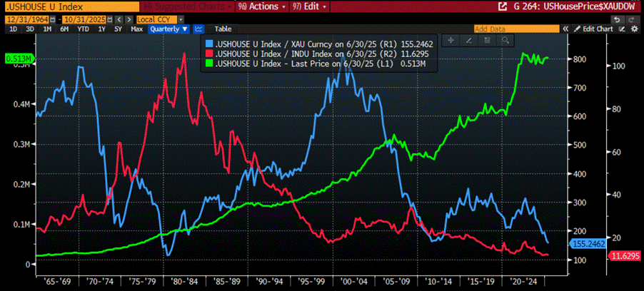Collapse panel with double-chevron icon

pos(565,29)
